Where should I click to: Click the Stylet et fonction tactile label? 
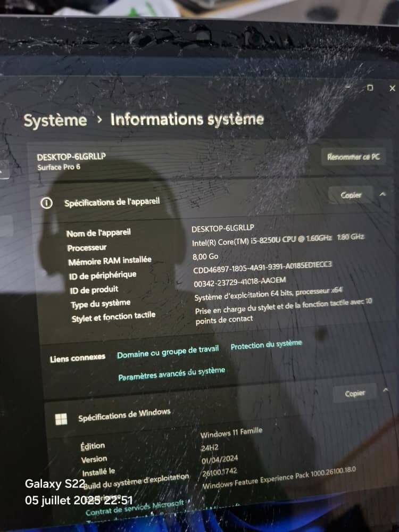(x=114, y=317)
